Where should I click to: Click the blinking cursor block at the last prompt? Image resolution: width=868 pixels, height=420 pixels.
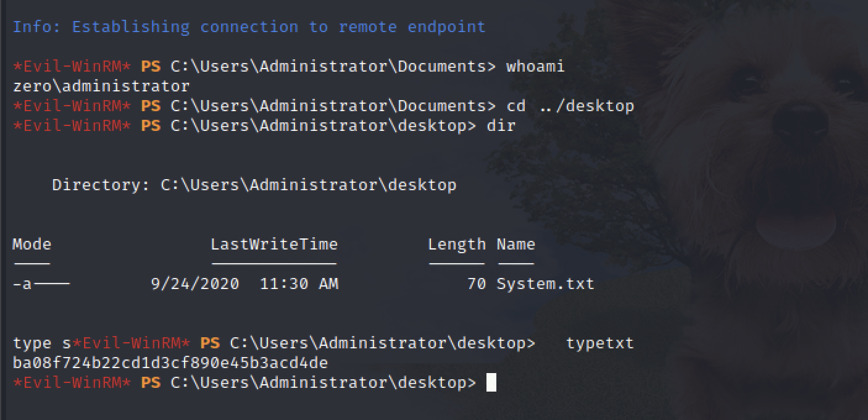point(491,383)
